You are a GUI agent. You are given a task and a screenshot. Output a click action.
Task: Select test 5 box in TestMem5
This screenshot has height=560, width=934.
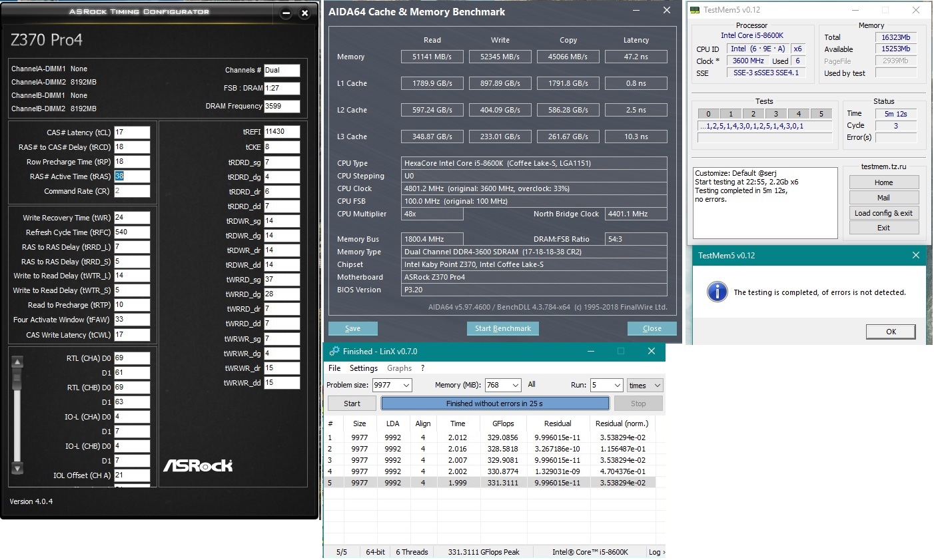(821, 114)
